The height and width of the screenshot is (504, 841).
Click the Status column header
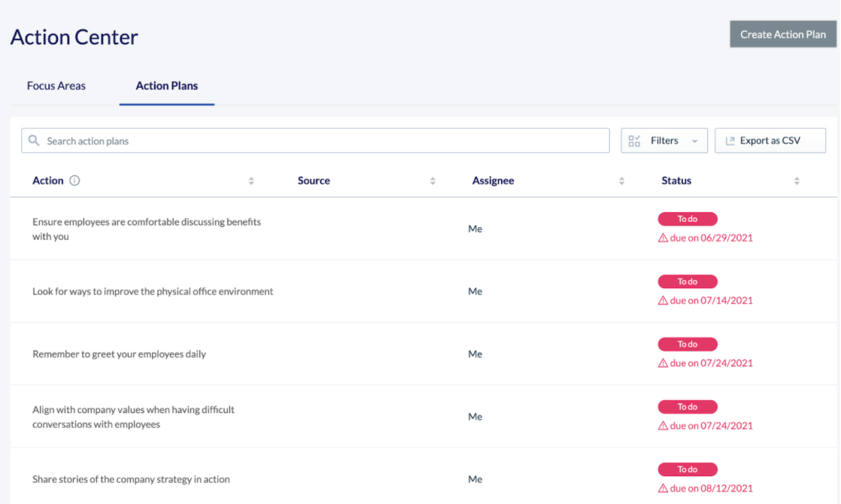tap(676, 181)
